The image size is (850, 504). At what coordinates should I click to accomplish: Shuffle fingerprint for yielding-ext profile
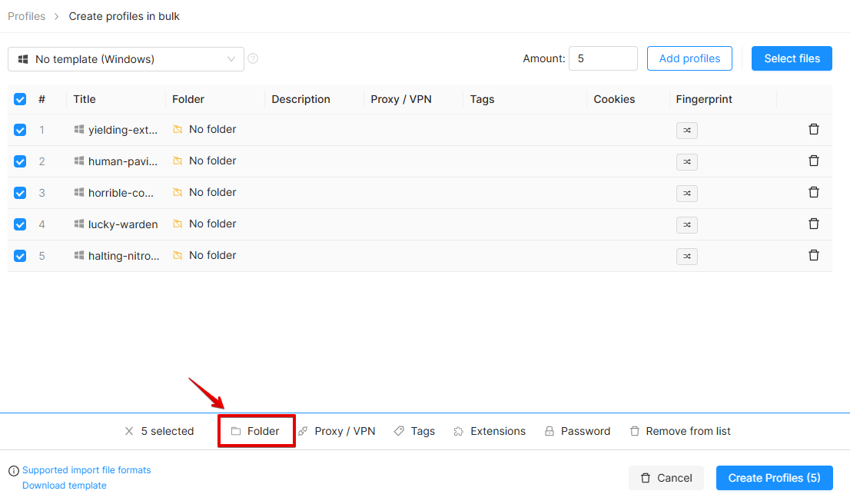687,130
